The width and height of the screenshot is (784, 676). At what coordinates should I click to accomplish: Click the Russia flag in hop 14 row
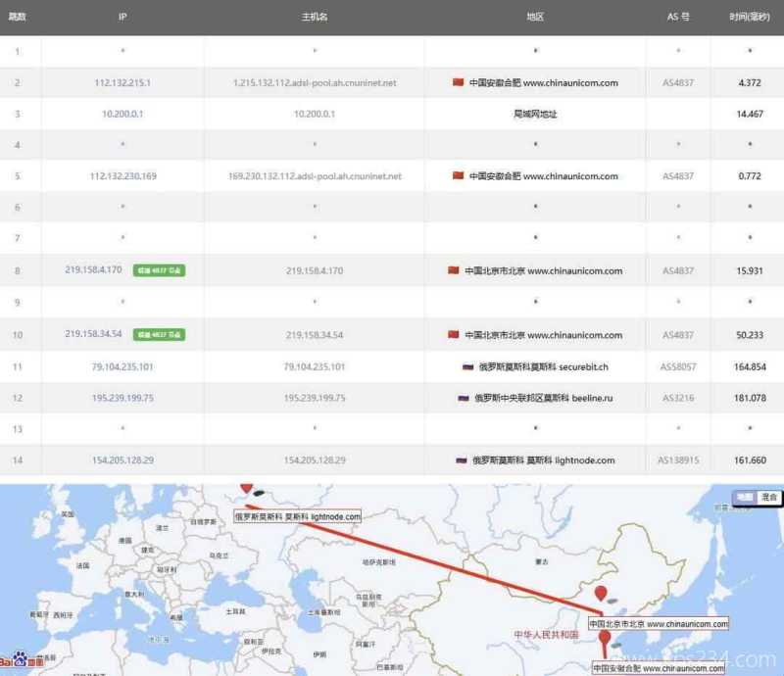(x=461, y=459)
